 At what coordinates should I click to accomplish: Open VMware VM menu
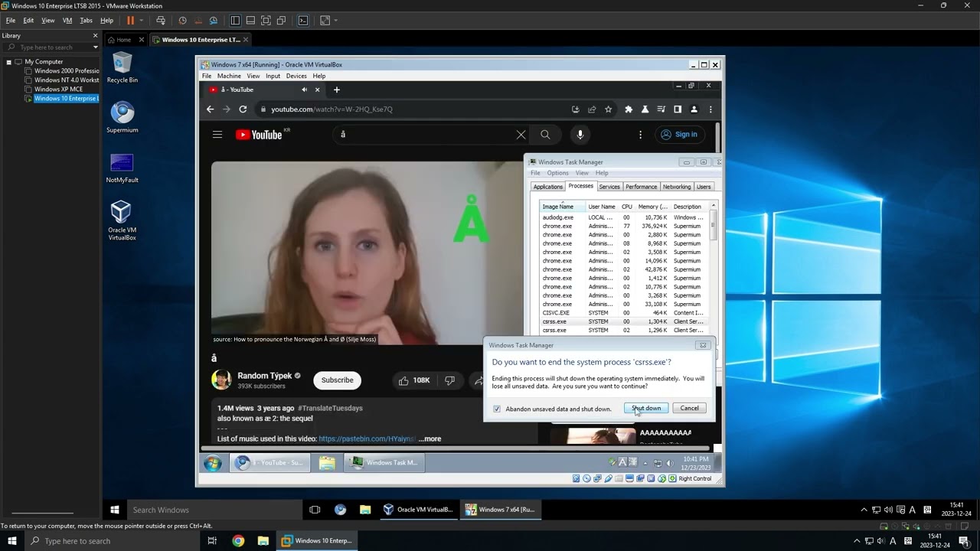(67, 21)
